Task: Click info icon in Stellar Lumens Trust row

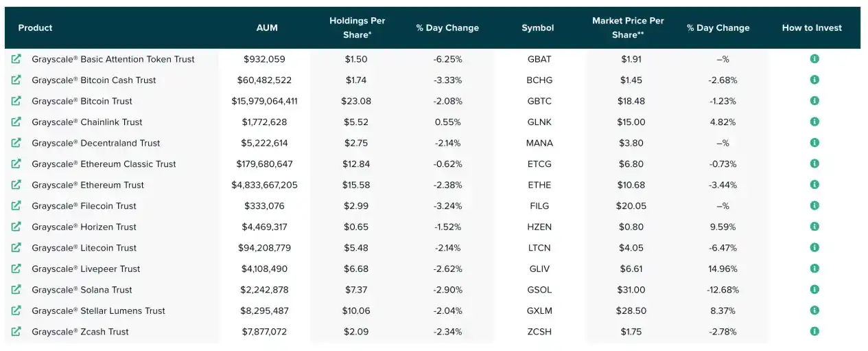Action: (x=814, y=310)
